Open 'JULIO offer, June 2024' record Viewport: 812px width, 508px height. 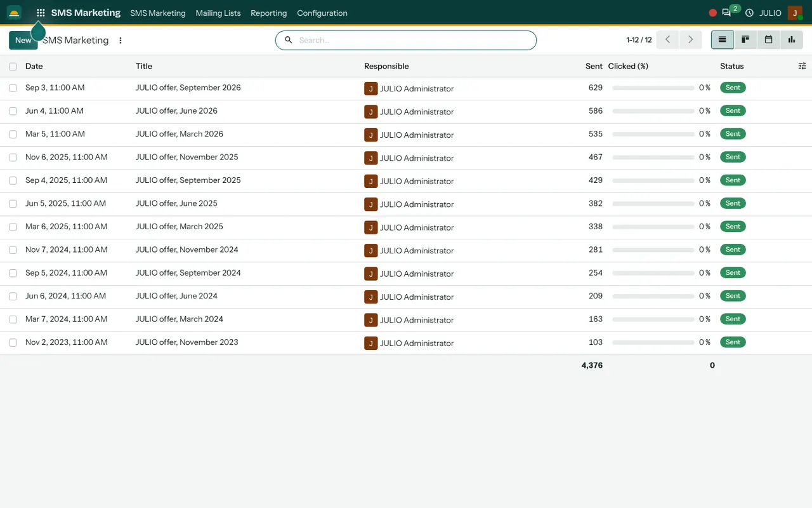[176, 296]
